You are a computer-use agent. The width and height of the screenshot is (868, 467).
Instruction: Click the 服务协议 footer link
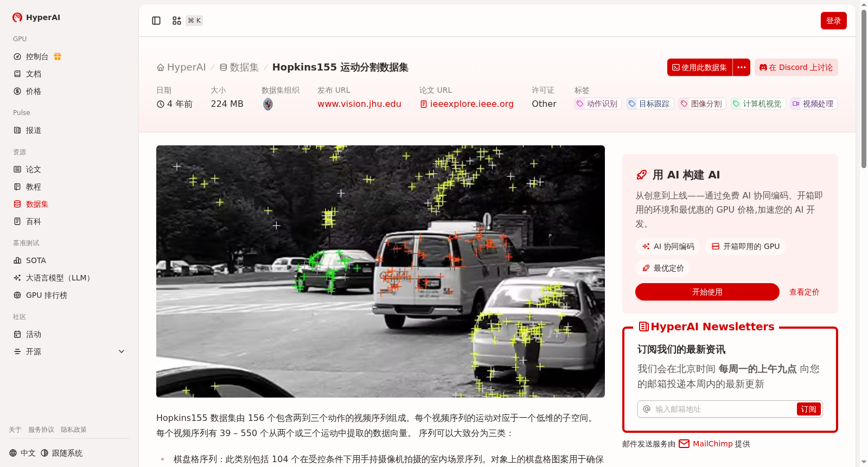pyautogui.click(x=41, y=430)
